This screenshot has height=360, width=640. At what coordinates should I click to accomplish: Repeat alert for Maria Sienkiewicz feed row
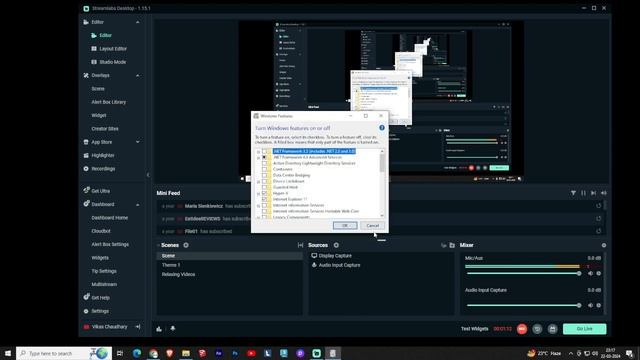coord(598,206)
